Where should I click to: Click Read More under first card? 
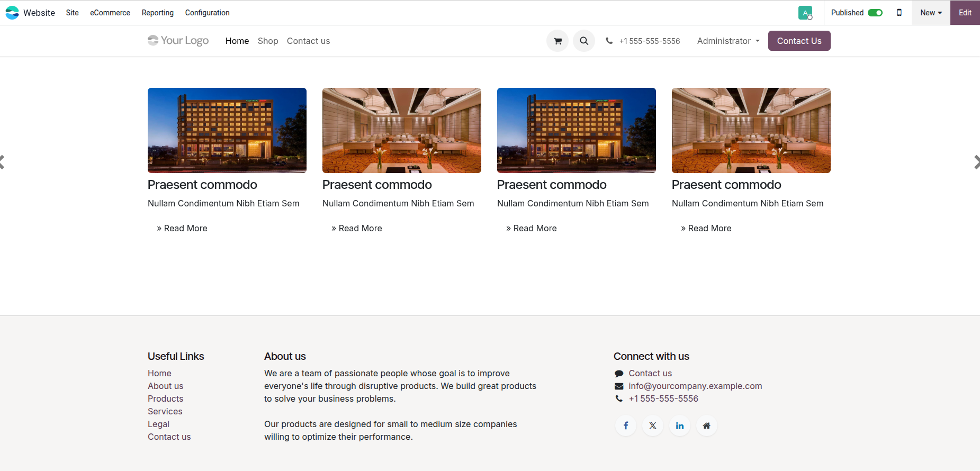click(x=182, y=228)
